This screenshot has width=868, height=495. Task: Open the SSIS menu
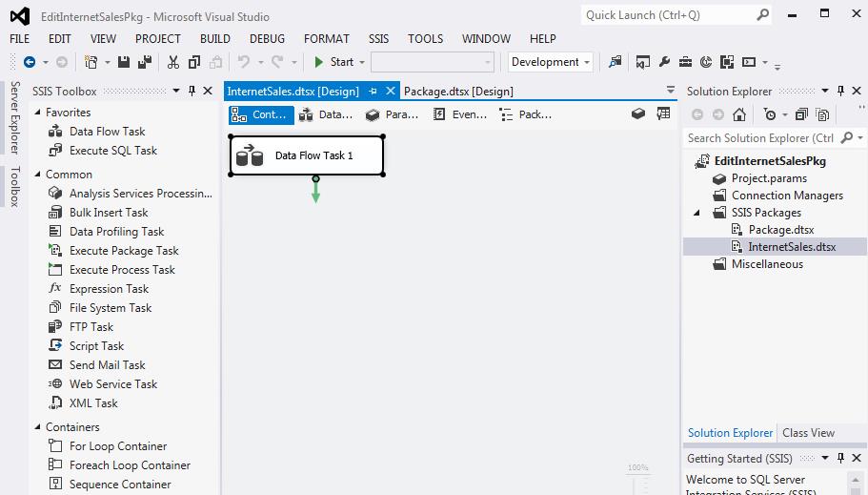tap(378, 39)
